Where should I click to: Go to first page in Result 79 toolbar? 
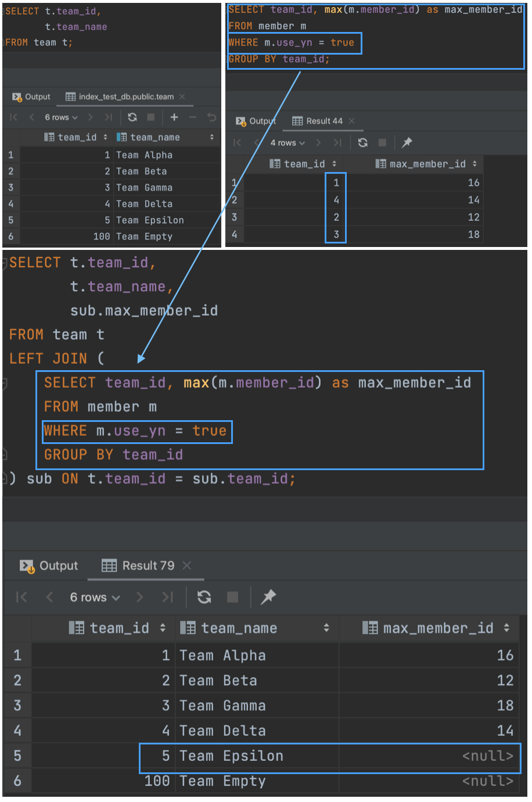(x=21, y=597)
